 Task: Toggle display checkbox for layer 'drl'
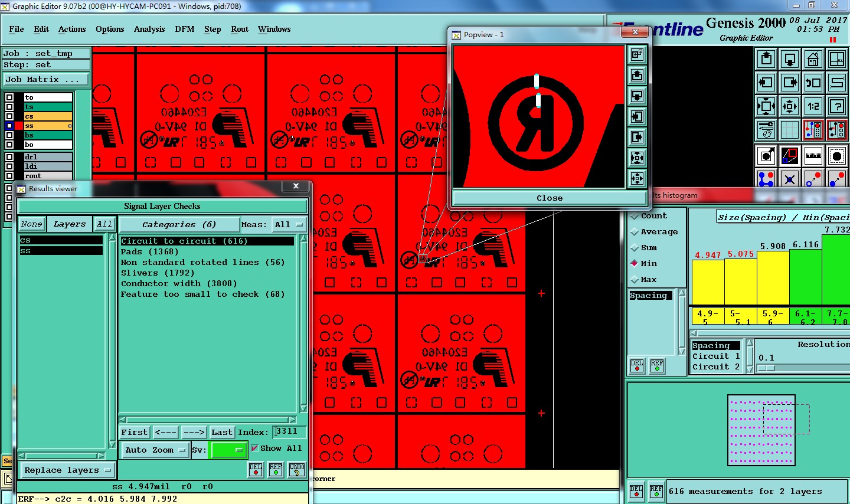pos(9,157)
